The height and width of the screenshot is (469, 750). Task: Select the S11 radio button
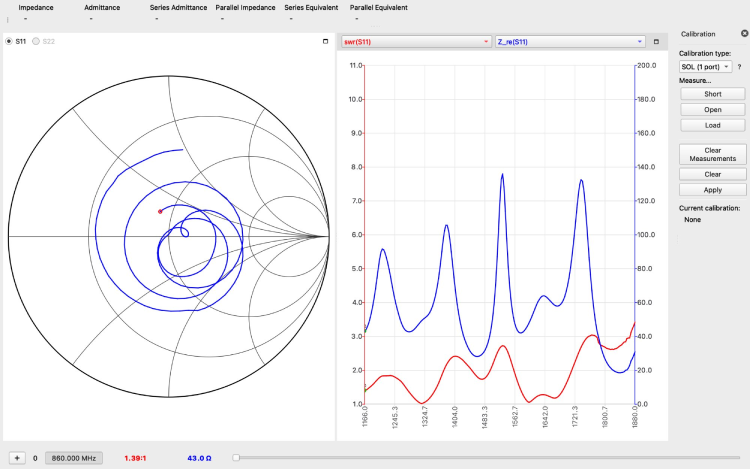click(x=10, y=42)
